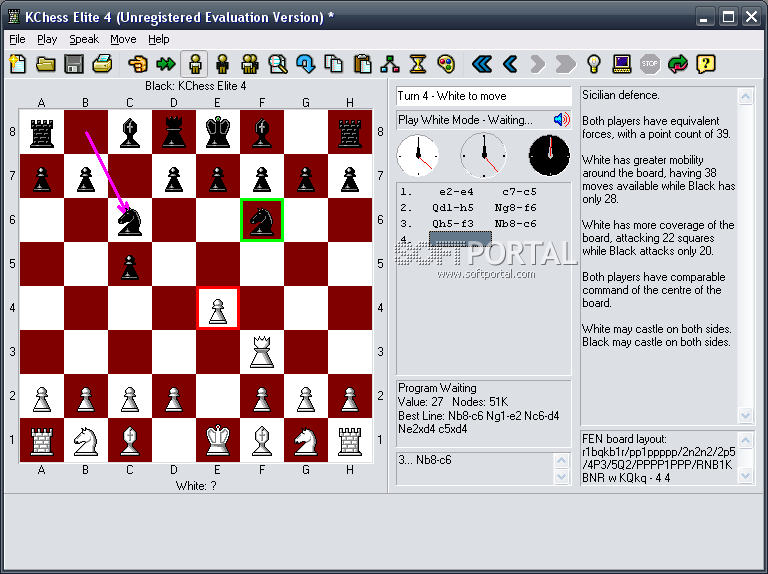This screenshot has width=768, height=574.
Task: Click the New game toolbar icon
Action: tap(18, 64)
